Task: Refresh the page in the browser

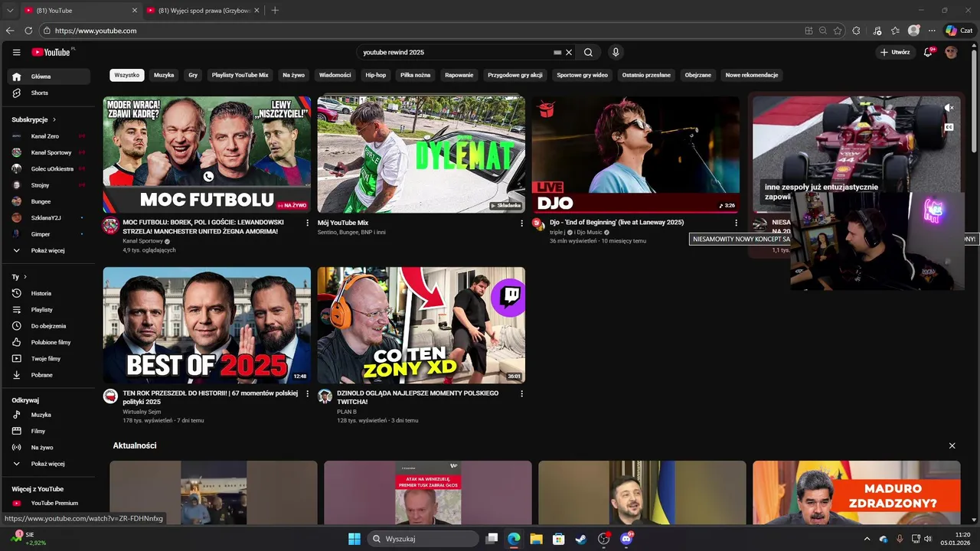Action: tap(28, 31)
